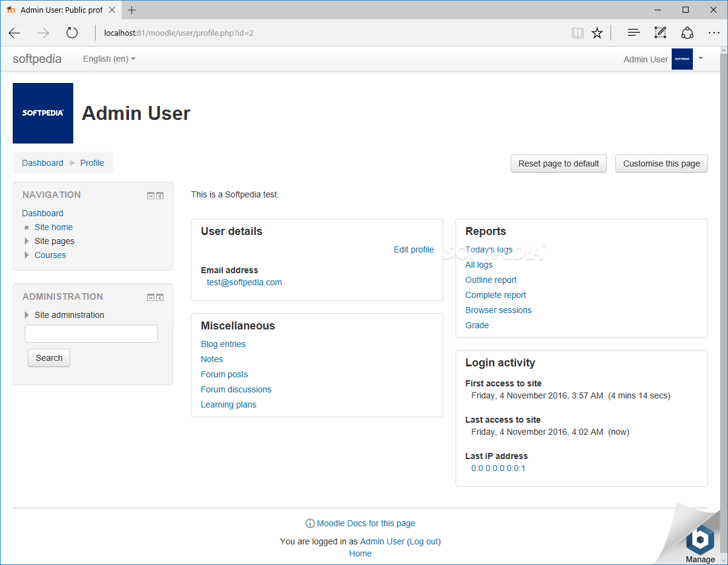Image resolution: width=728 pixels, height=565 pixels.
Task: Open Forum posts link
Action: (224, 374)
